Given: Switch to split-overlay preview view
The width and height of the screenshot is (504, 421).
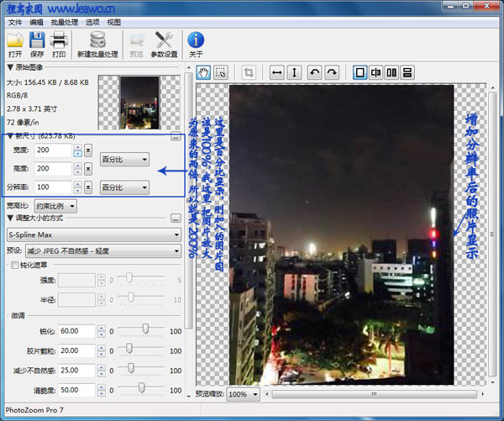Looking at the screenshot, I should (375, 72).
